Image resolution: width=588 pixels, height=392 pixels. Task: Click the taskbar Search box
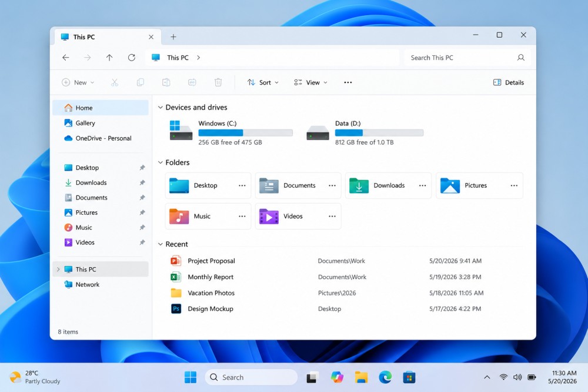pyautogui.click(x=251, y=377)
